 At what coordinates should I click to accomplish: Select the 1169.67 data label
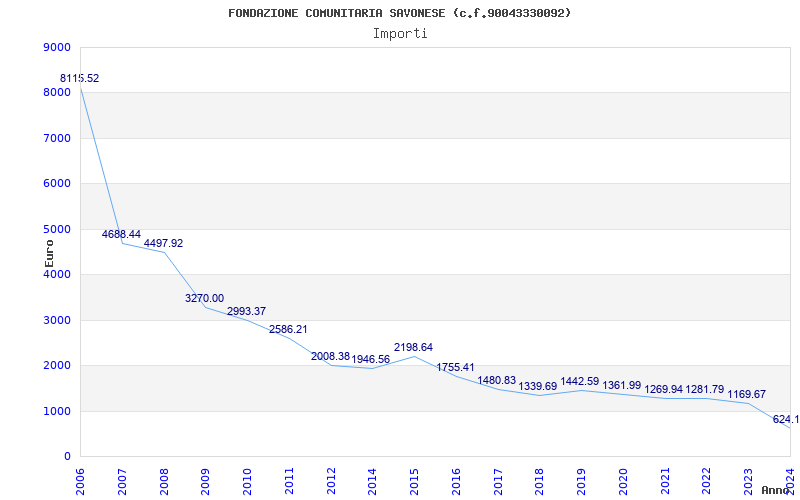tap(746, 394)
